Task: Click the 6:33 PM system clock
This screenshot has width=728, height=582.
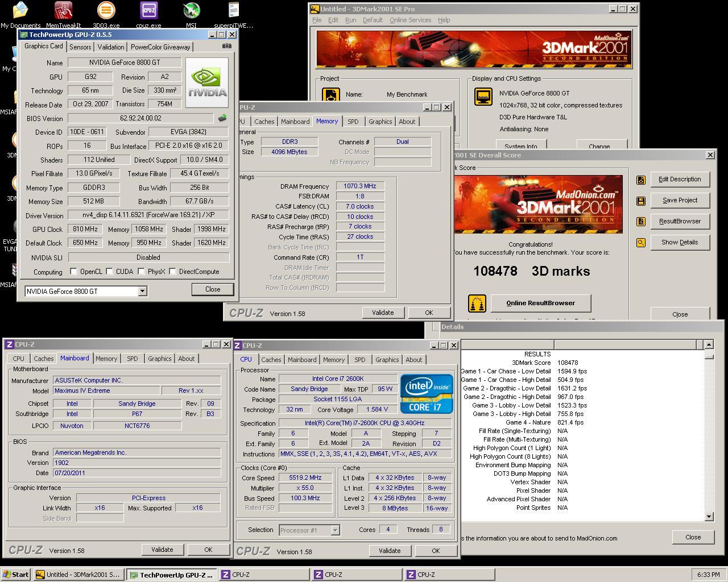Action: pyautogui.click(x=708, y=575)
